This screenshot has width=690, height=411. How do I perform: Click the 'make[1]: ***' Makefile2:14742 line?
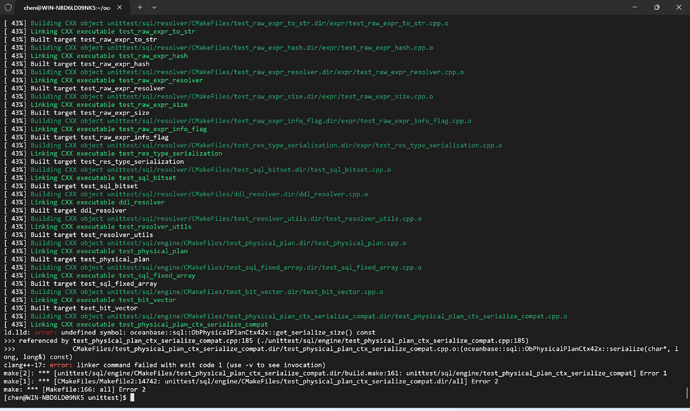pyautogui.click(x=251, y=382)
